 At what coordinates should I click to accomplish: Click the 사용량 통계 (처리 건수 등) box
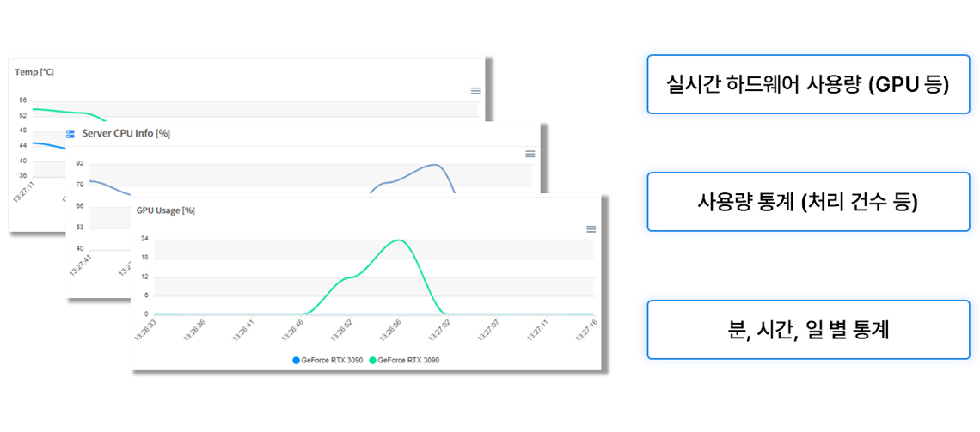(808, 202)
